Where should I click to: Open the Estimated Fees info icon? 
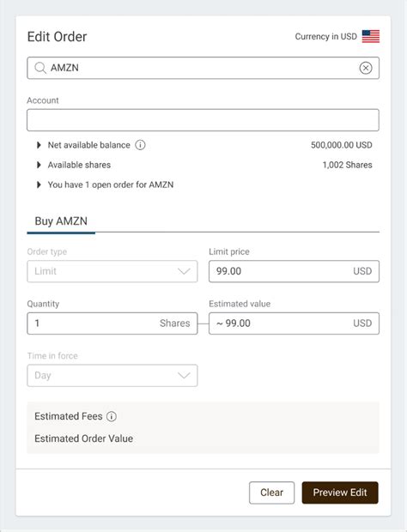(112, 416)
